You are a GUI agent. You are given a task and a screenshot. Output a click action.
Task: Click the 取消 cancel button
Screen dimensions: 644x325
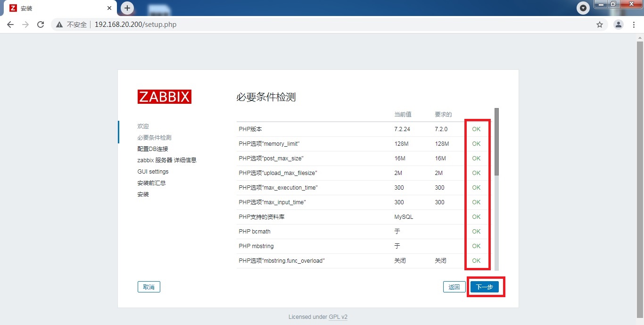(149, 287)
